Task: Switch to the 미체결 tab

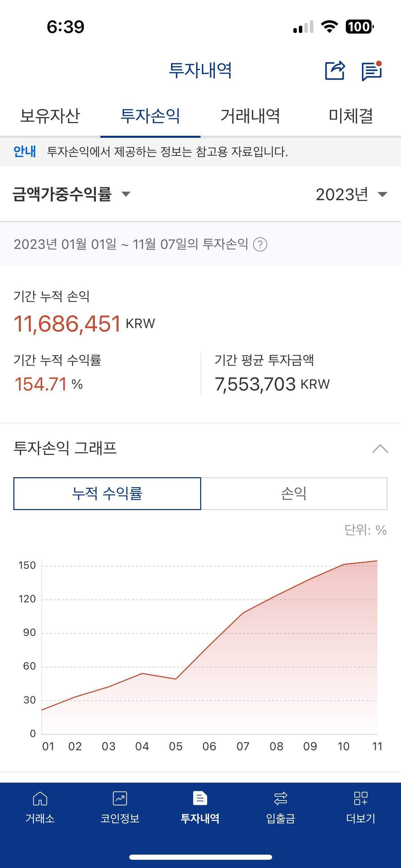Action: [351, 116]
